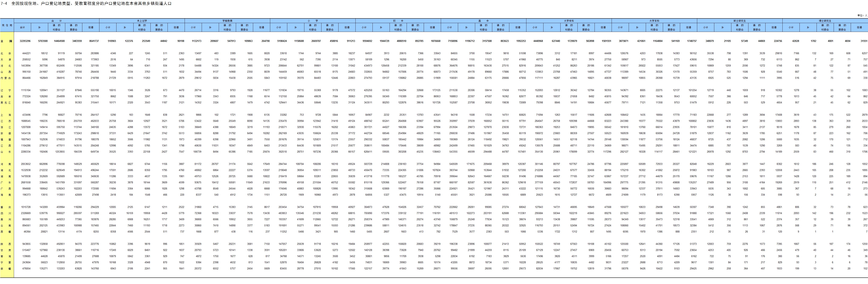Image resolution: width=868 pixels, height=284 pixels.
Task: Click the 现住地 column header cell
Action: [x=7, y=25]
